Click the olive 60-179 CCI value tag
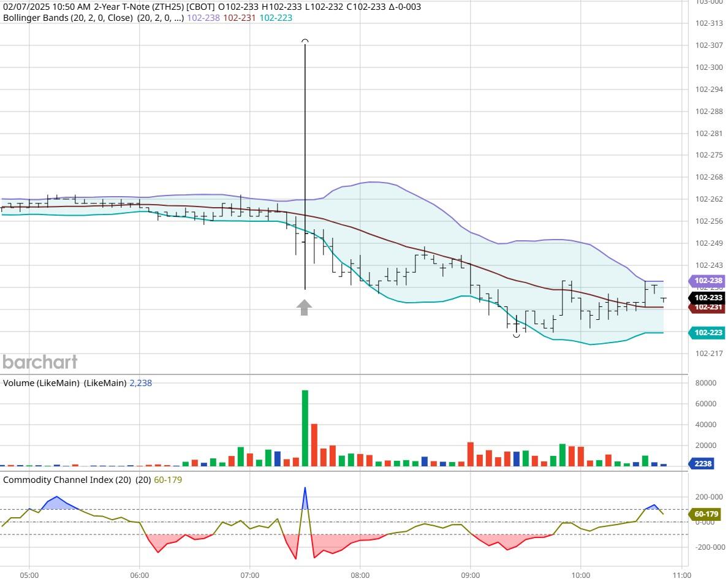Image resolution: width=728 pixels, height=584 pixels. pos(705,514)
